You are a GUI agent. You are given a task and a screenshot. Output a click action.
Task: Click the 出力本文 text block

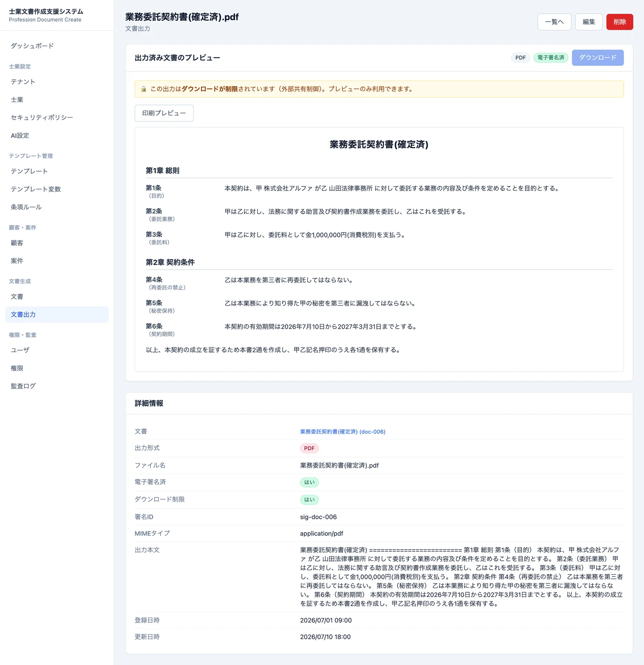pyautogui.click(x=461, y=577)
